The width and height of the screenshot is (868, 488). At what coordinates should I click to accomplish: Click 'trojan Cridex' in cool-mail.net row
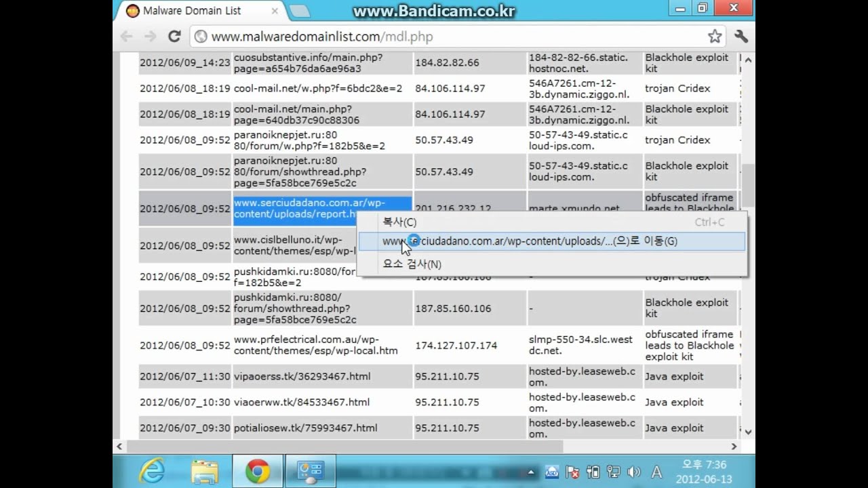pos(677,88)
